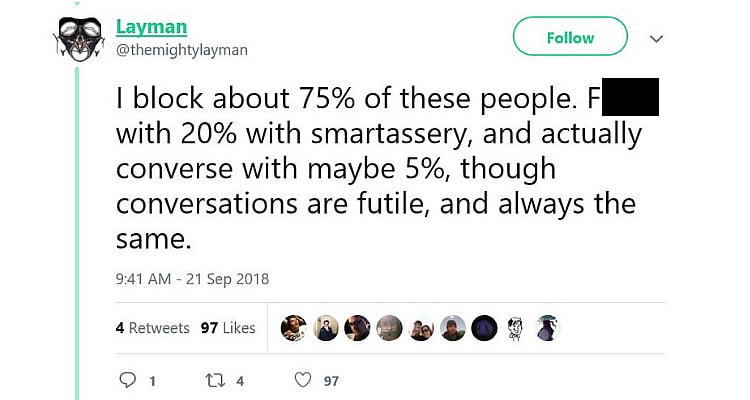Expand the tweet options chevron menu
The width and height of the screenshot is (750, 400).
[x=657, y=38]
